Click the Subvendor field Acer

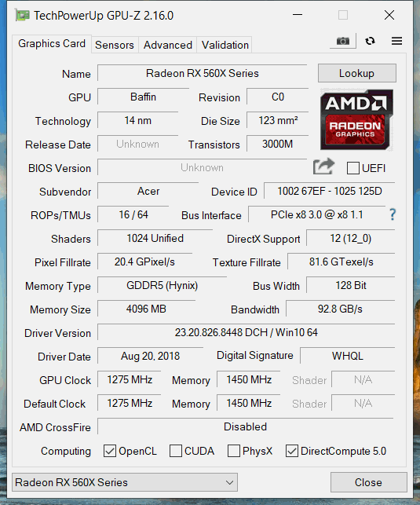click(x=148, y=191)
